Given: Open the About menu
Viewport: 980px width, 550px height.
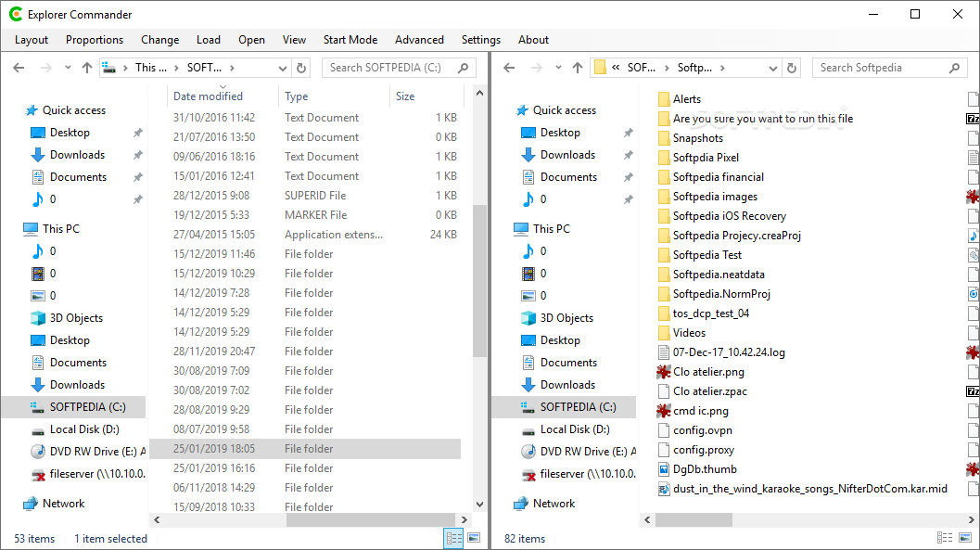Looking at the screenshot, I should coord(533,39).
